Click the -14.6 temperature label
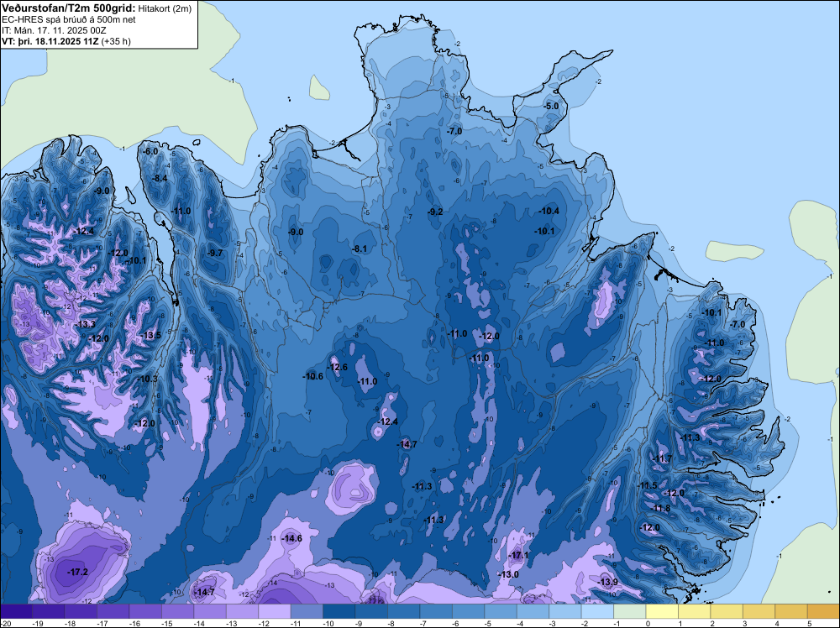Viewport: 840px width, 628px height. (x=292, y=539)
